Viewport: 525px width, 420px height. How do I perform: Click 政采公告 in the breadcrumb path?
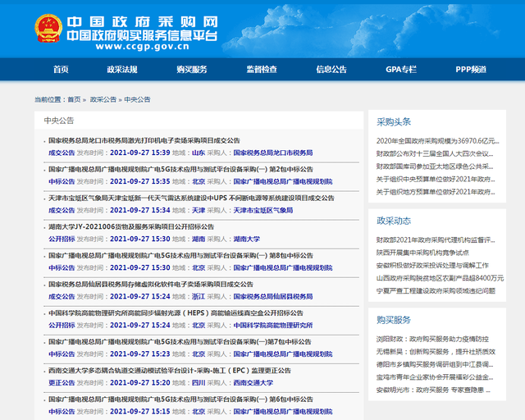click(x=103, y=99)
